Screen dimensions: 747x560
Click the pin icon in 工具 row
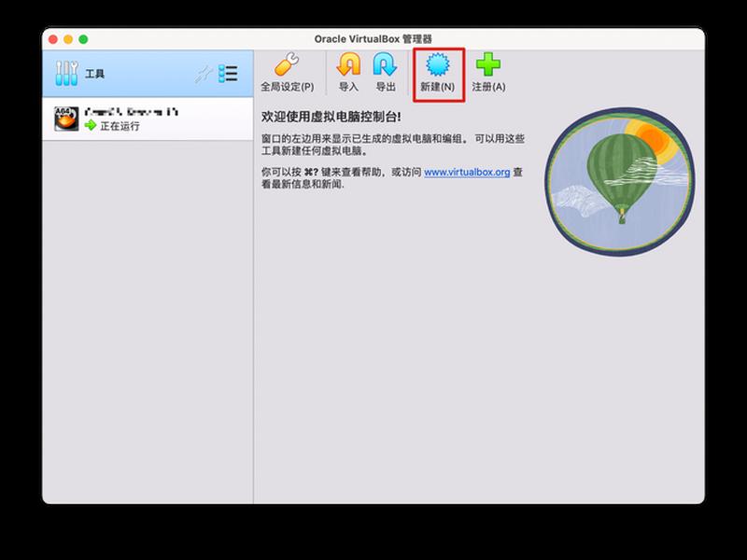click(204, 75)
